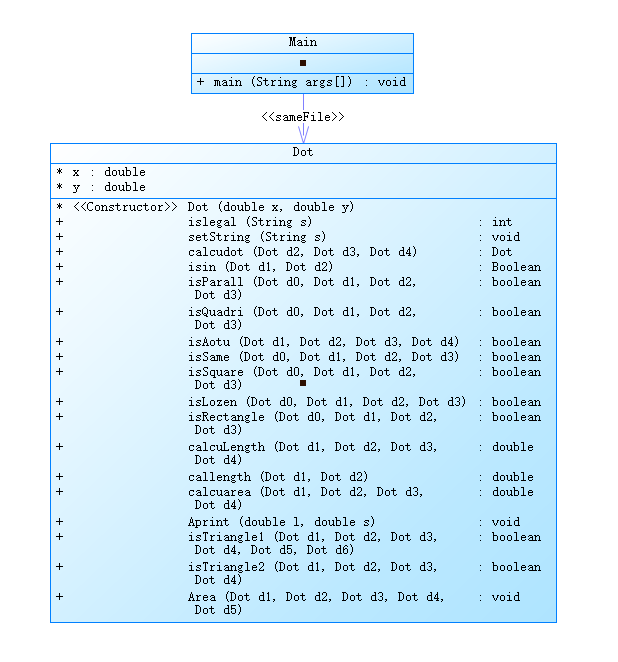
Task: Select the isin (Dot d1, Dot d2) method
Action: coord(298,267)
